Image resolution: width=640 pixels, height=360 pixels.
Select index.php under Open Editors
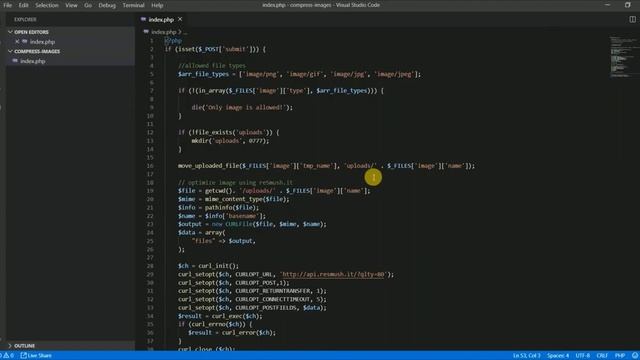(x=42, y=42)
